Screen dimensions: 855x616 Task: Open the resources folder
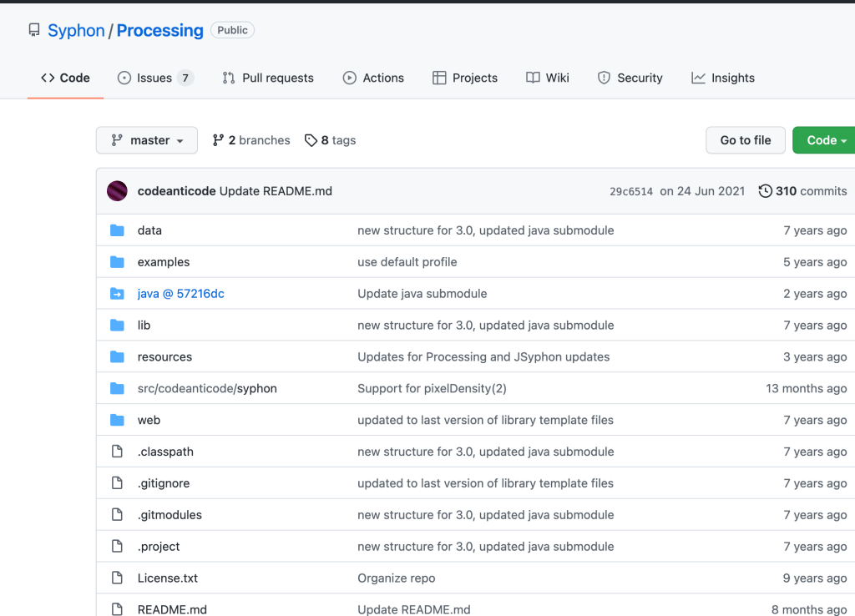tap(164, 357)
